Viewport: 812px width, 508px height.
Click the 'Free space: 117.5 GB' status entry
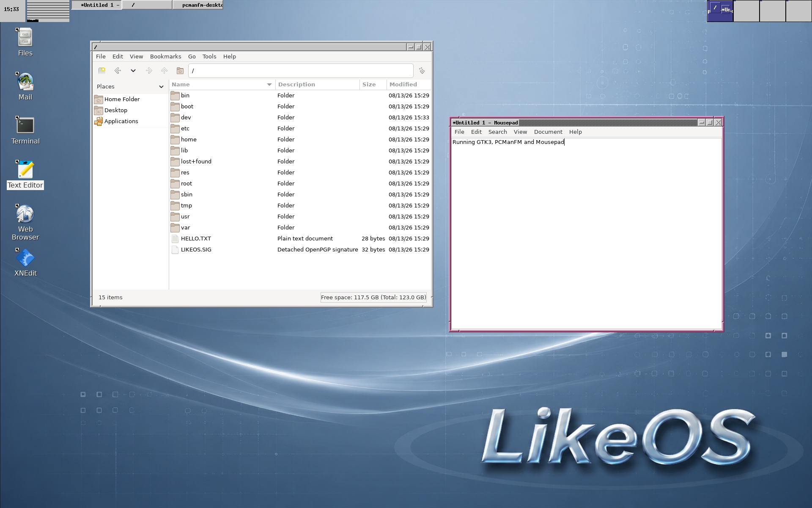click(x=373, y=297)
